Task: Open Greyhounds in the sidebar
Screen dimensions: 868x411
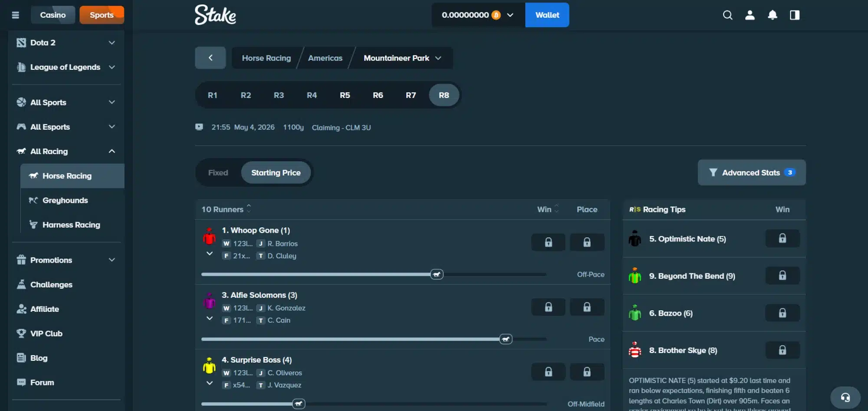Action: tap(72, 200)
